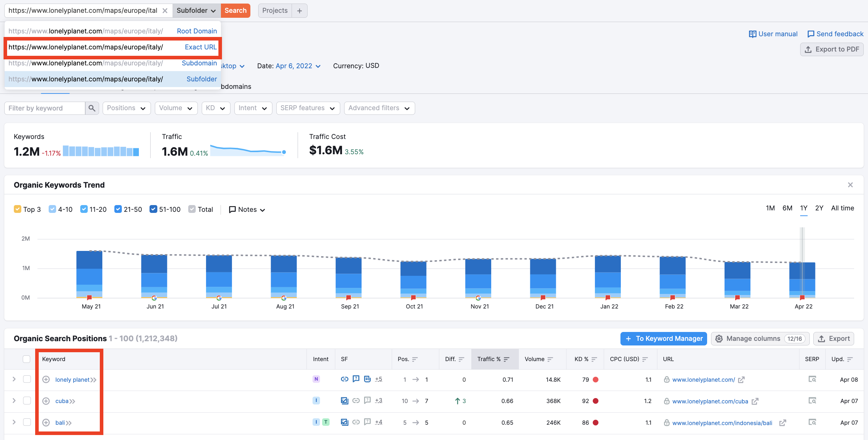Choose the Exact URL suggestion
This screenshot has width=868, height=440.
pyautogui.click(x=113, y=47)
